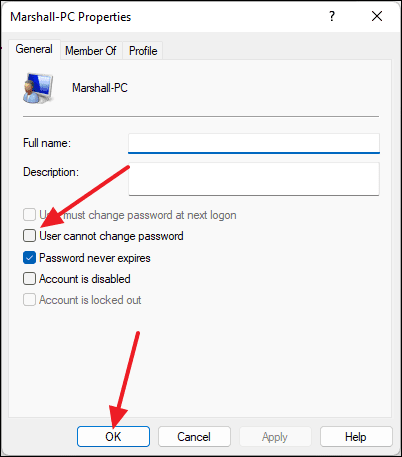
Task: Confirm changes with the OK button
Action: pyautogui.click(x=113, y=436)
